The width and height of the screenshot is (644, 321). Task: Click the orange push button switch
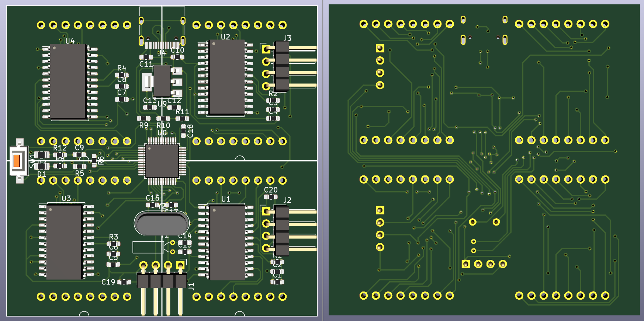pos(17,161)
